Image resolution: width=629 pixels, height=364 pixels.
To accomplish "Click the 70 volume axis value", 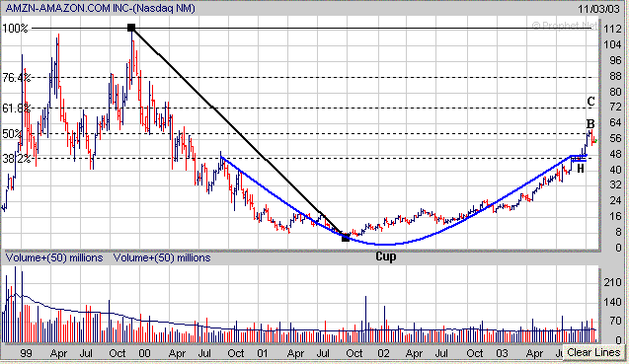I will (x=615, y=322).
